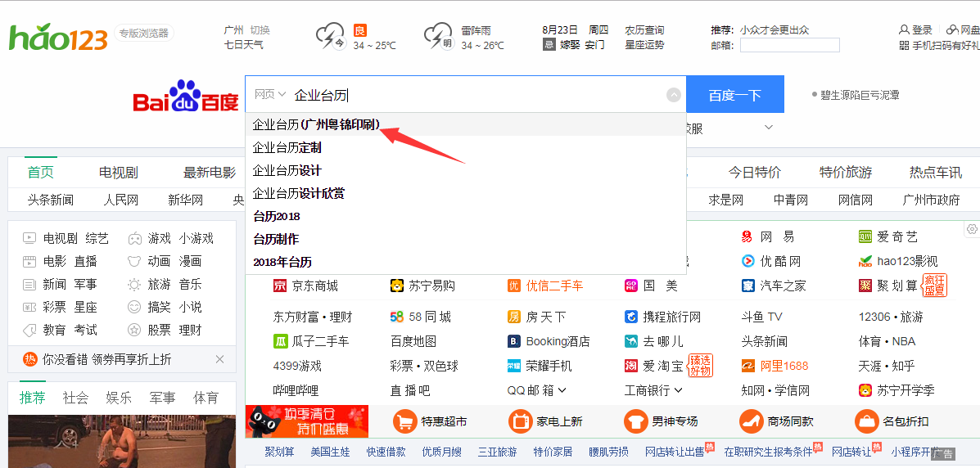Screen dimensions: 980x468
Task: Click the 荣耀手机 icon
Action: 514,366
